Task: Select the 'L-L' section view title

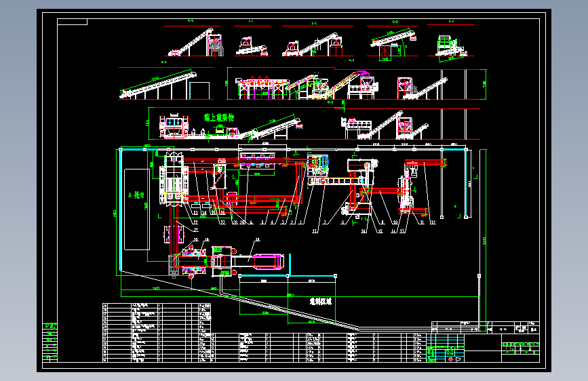Action: coord(314,23)
